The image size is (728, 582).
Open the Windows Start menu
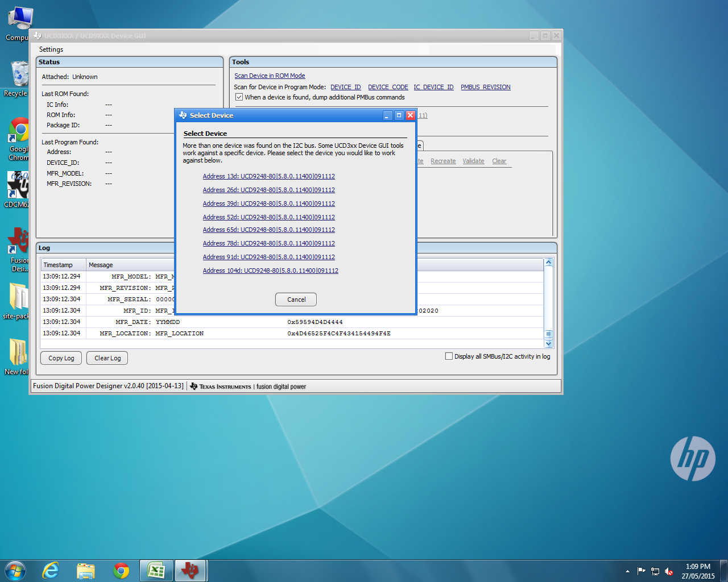coord(15,571)
